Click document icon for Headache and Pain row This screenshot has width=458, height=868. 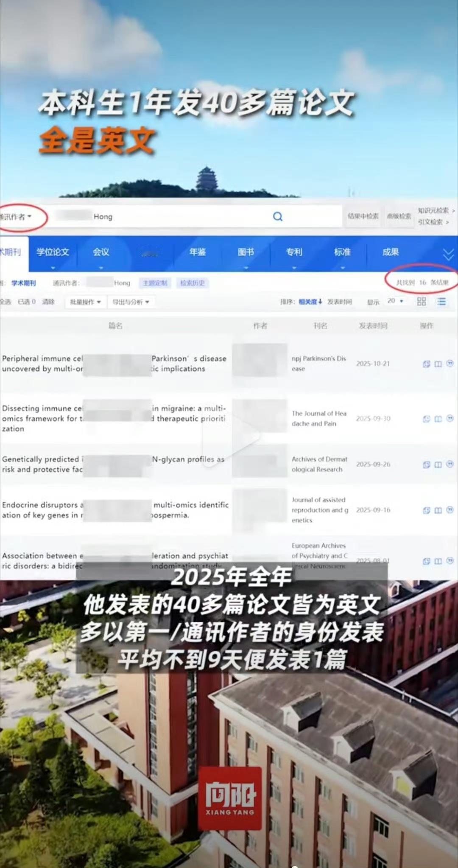pos(427,419)
